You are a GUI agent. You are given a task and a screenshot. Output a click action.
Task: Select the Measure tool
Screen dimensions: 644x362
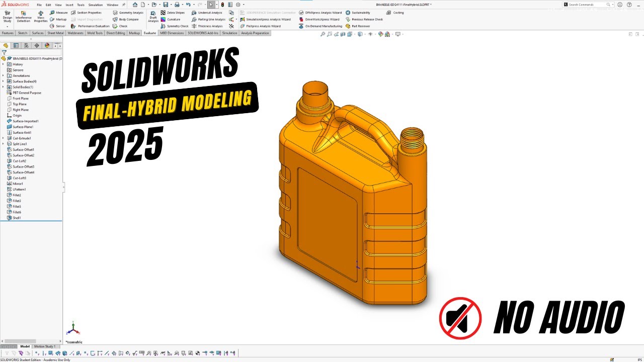tap(58, 13)
